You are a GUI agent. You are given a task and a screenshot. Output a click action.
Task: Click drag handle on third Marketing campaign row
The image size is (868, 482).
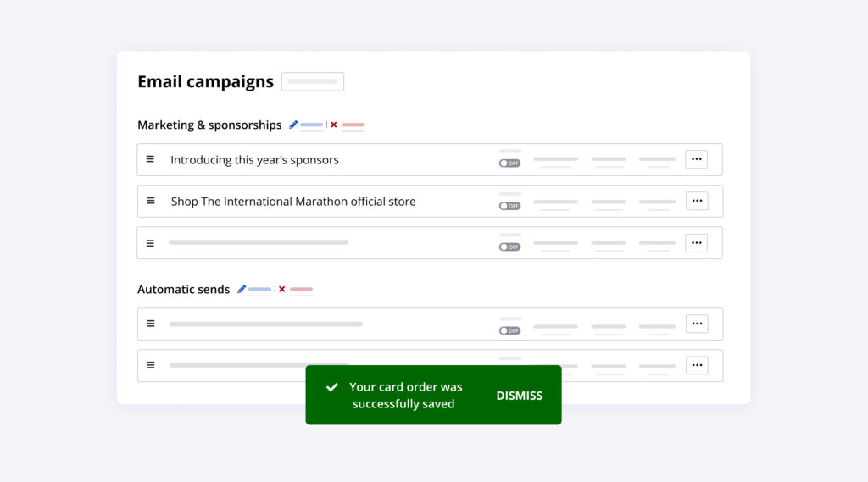click(150, 243)
